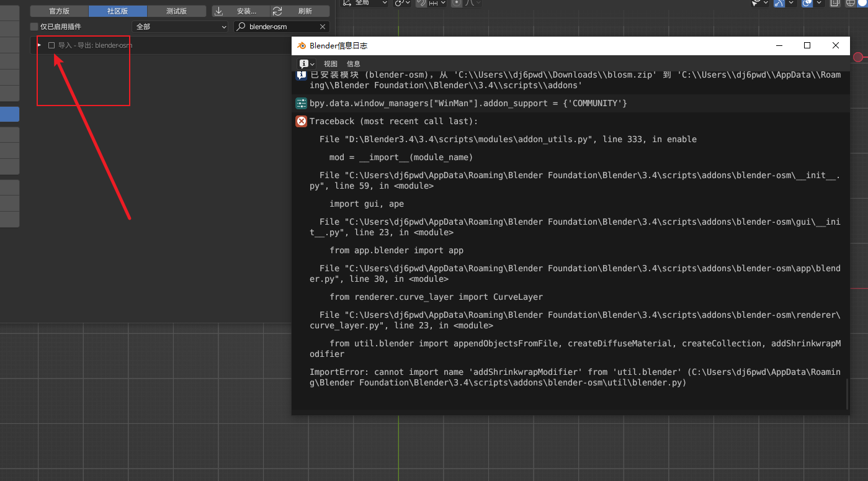Open the 视图 menu in the info log
Screen dimensions: 868x481
(331, 64)
